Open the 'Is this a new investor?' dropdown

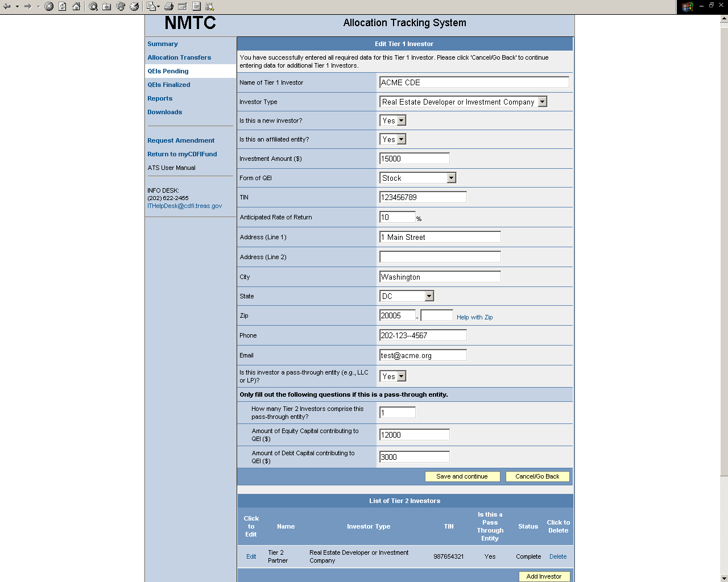[402, 120]
